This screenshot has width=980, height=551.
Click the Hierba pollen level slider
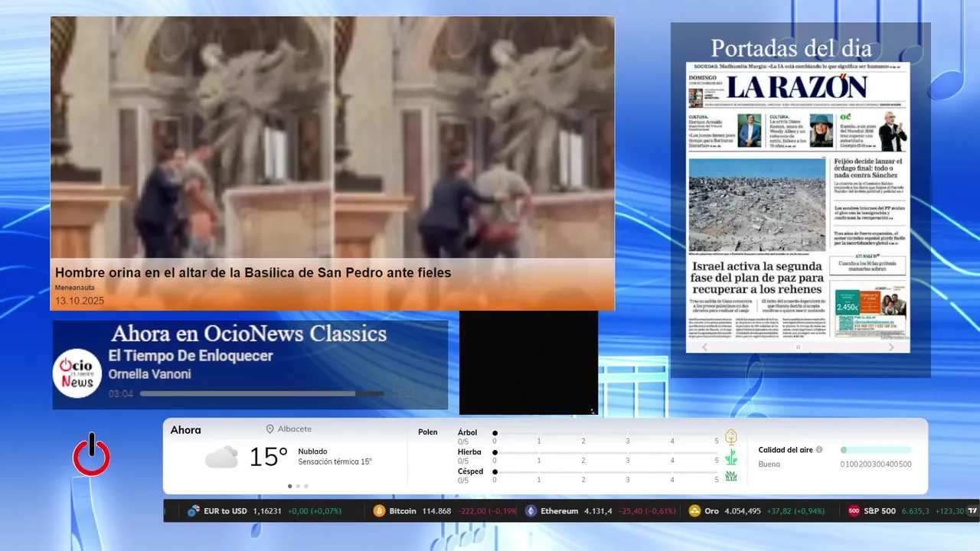click(606, 452)
